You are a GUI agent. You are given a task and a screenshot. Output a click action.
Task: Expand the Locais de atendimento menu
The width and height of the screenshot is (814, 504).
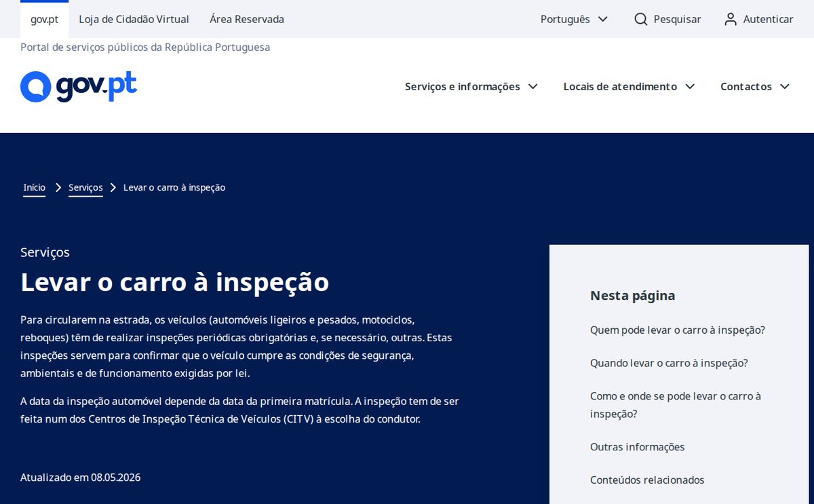(629, 87)
